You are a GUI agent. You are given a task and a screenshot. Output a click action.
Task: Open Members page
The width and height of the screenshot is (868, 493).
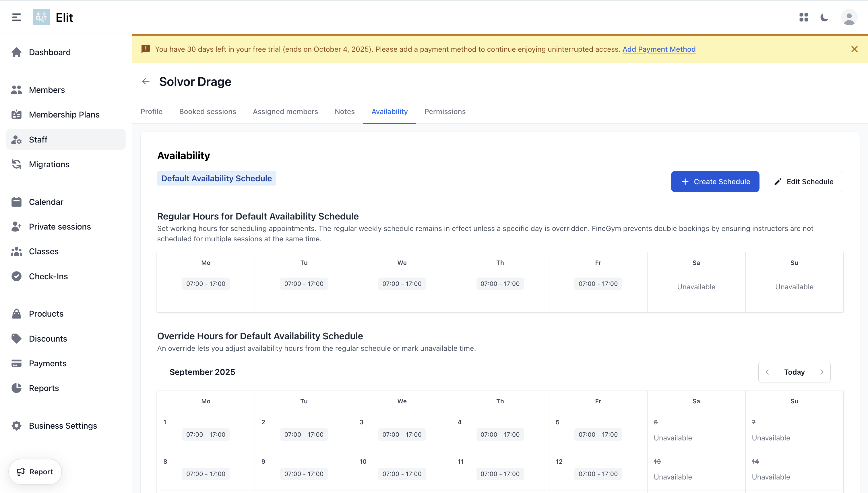coord(66,90)
